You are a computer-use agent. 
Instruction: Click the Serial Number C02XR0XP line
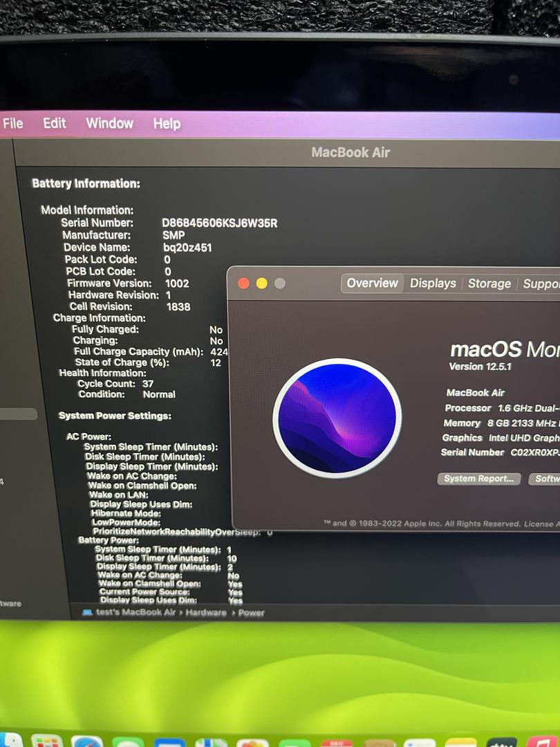(500, 452)
